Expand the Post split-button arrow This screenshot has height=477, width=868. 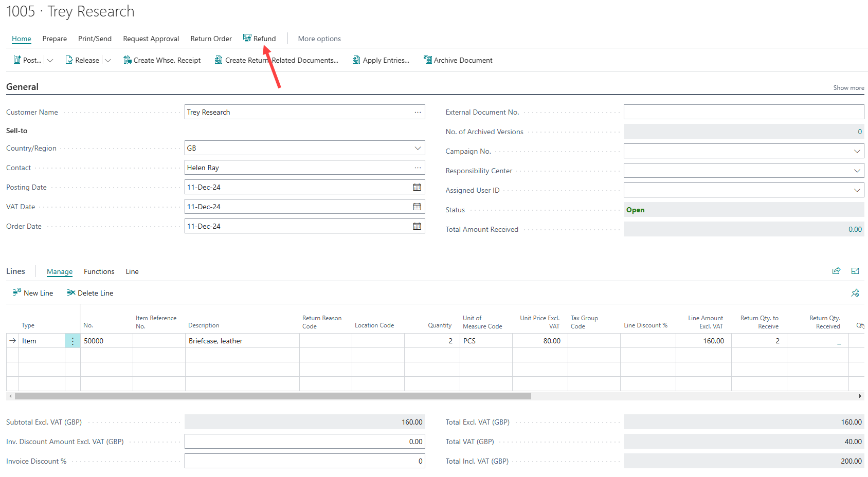pyautogui.click(x=50, y=60)
